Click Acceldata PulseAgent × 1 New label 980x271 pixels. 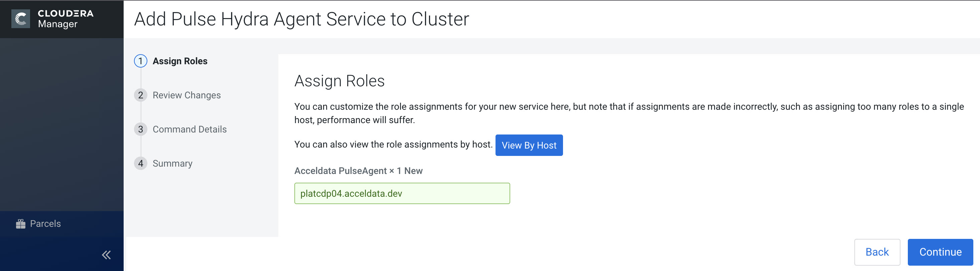(x=359, y=171)
